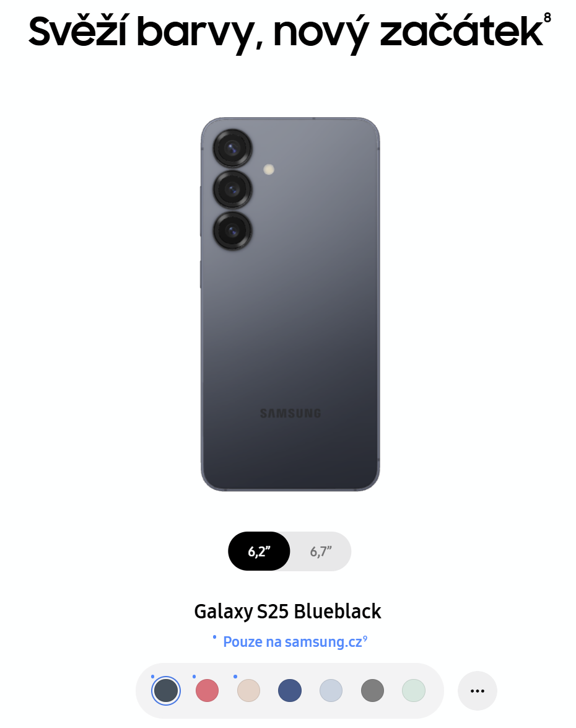The width and height of the screenshot is (576, 728).
Task: Choose the light mint green swatch
Action: tap(414, 690)
